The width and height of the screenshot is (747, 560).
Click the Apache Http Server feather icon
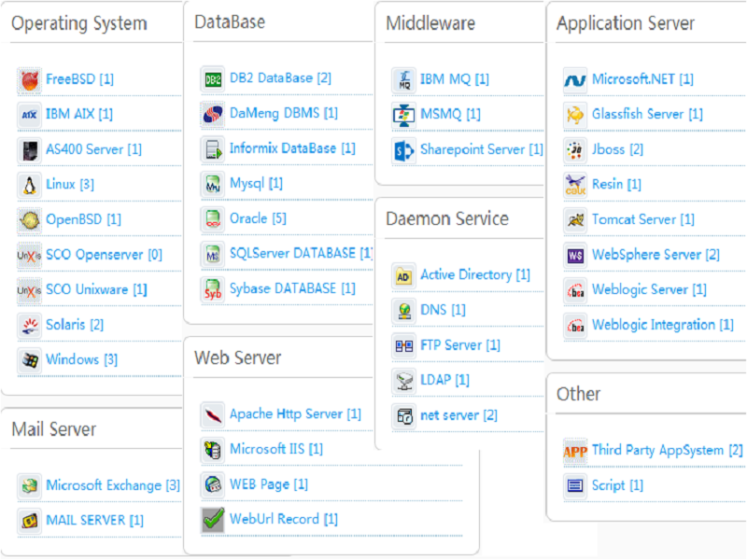(213, 414)
